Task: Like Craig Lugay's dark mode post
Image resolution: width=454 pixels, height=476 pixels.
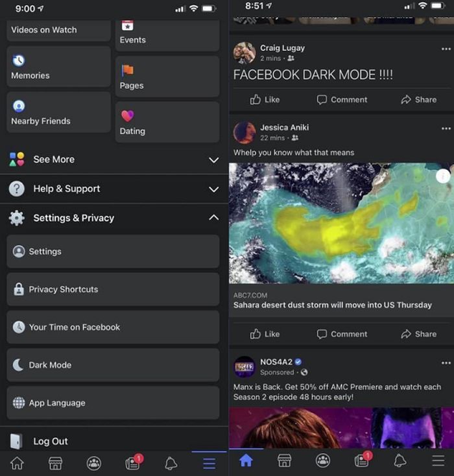Action: (x=265, y=100)
